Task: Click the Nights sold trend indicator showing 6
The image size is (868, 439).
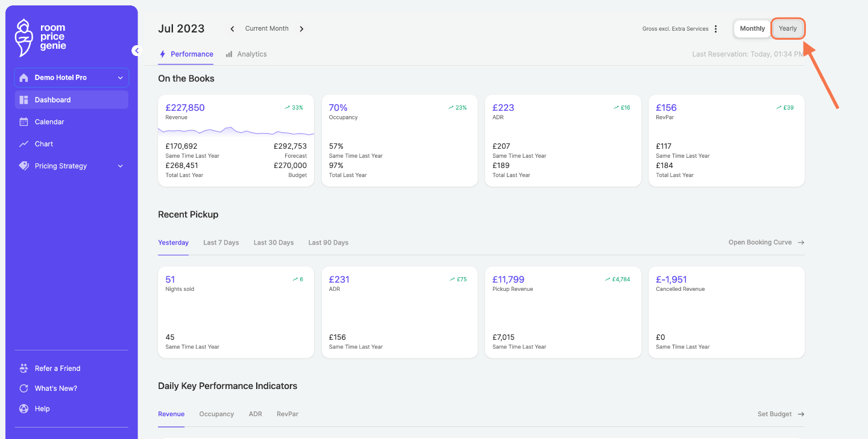Action: pyautogui.click(x=298, y=279)
